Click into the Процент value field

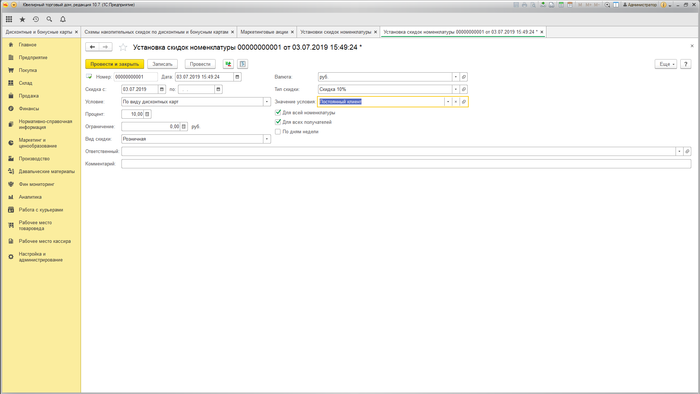pyautogui.click(x=132, y=114)
